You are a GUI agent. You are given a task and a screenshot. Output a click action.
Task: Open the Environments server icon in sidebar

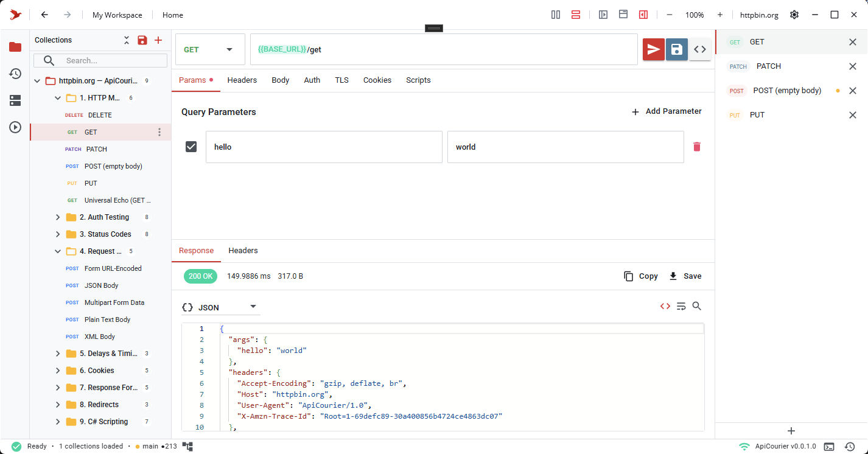15,100
